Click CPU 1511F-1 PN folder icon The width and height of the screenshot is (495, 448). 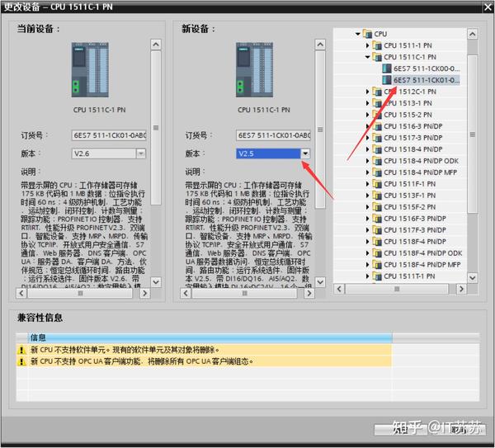tap(377, 184)
